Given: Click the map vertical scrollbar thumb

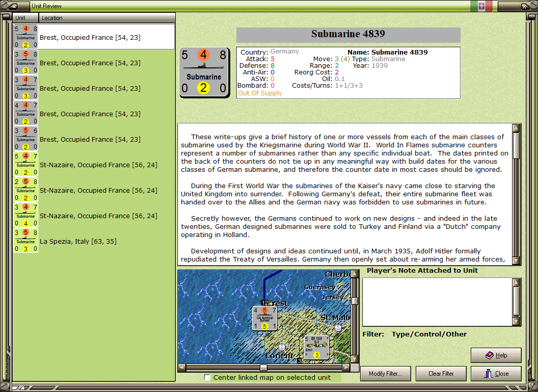Looking at the screenshot, I should point(355,301).
